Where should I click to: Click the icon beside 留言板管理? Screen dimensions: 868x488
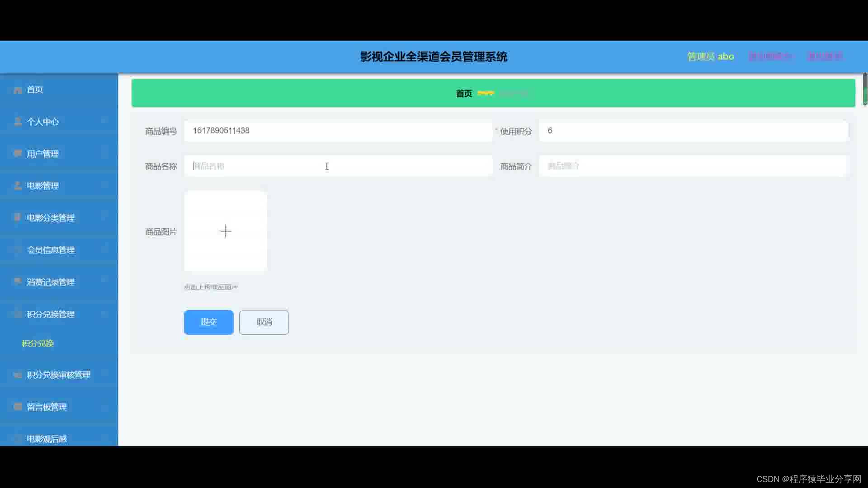coord(18,407)
